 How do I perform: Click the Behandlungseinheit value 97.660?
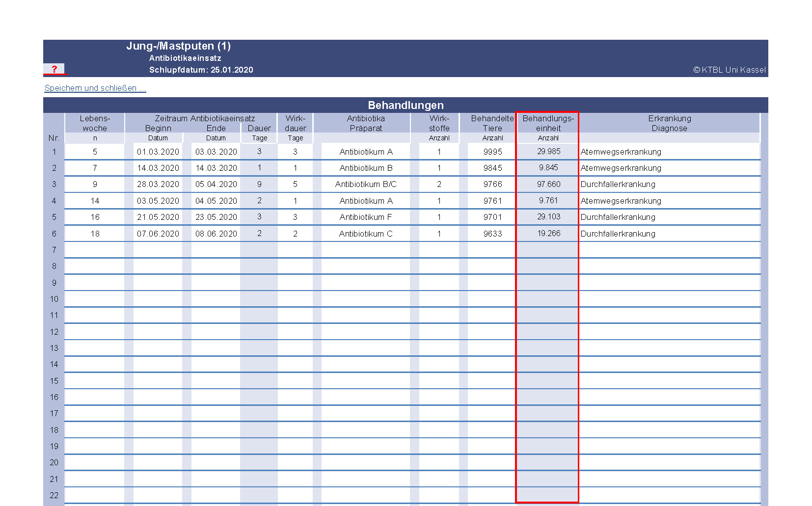(x=548, y=185)
